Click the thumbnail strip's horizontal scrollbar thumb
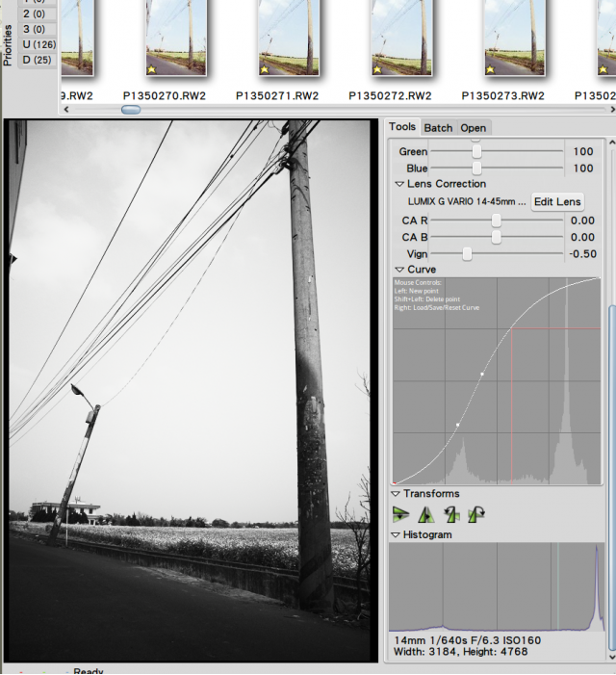Screen dimensions: 616x675 131,110
